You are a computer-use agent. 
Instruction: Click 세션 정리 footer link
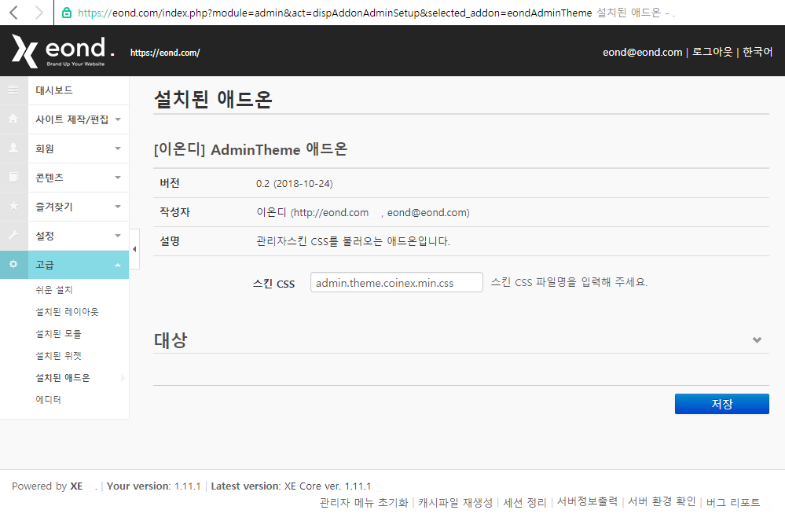pos(525,502)
